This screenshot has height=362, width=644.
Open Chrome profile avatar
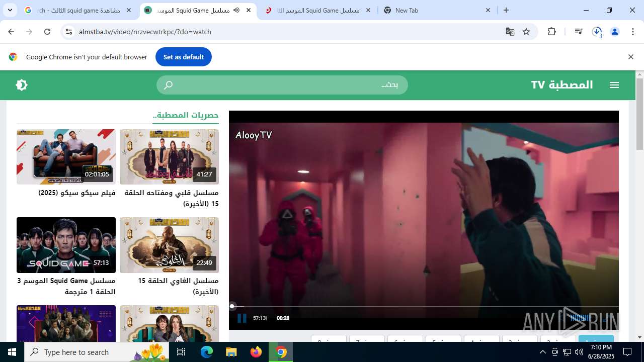(615, 32)
